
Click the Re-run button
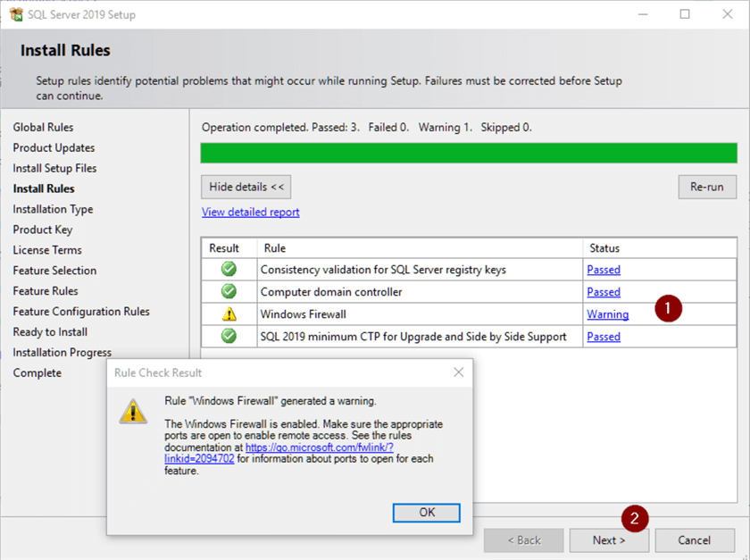707,187
